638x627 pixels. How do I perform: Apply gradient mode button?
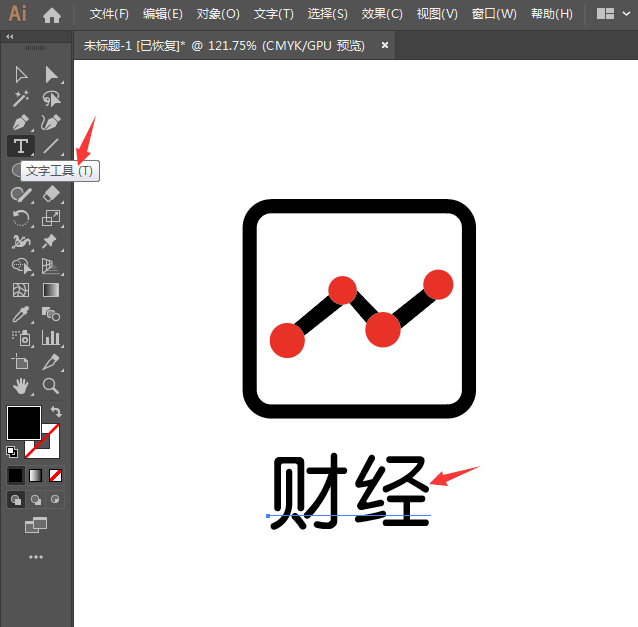click(x=35, y=475)
